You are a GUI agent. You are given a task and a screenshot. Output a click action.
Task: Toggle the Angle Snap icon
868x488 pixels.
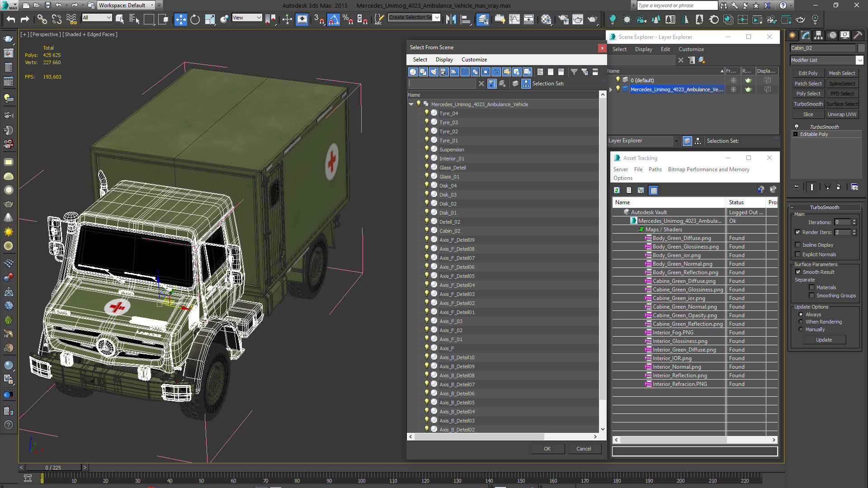click(333, 19)
